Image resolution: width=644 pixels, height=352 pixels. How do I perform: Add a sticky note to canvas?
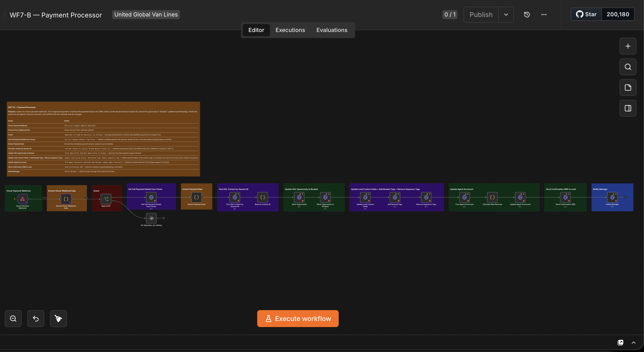coord(628,88)
